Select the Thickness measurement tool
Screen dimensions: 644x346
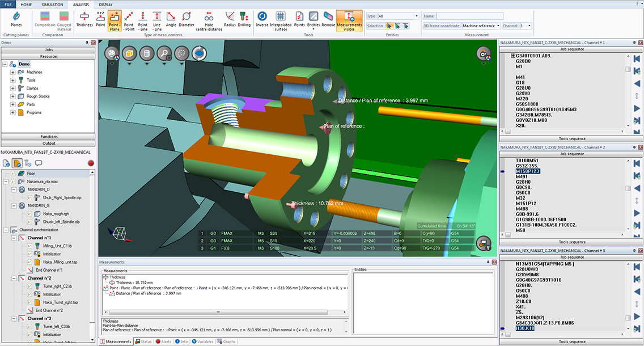[x=84, y=18]
